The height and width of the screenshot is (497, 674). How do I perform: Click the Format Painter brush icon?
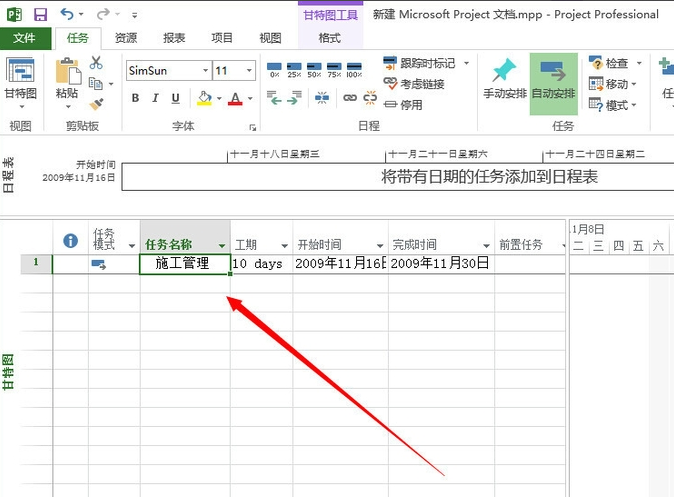pos(96,104)
